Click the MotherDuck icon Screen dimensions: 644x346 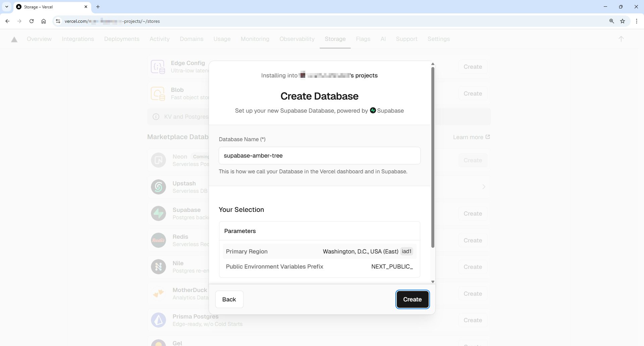(x=158, y=293)
